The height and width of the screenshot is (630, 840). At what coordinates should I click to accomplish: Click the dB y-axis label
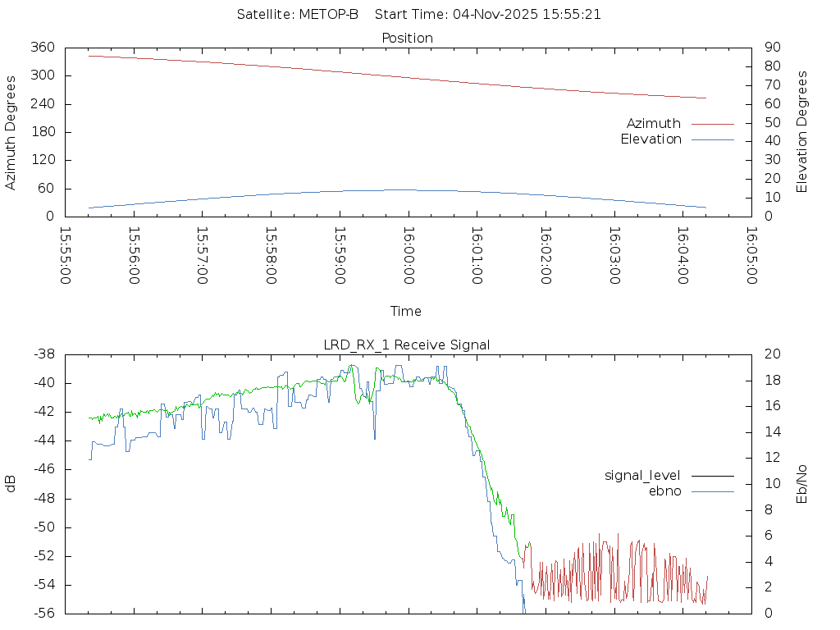pyautogui.click(x=11, y=484)
